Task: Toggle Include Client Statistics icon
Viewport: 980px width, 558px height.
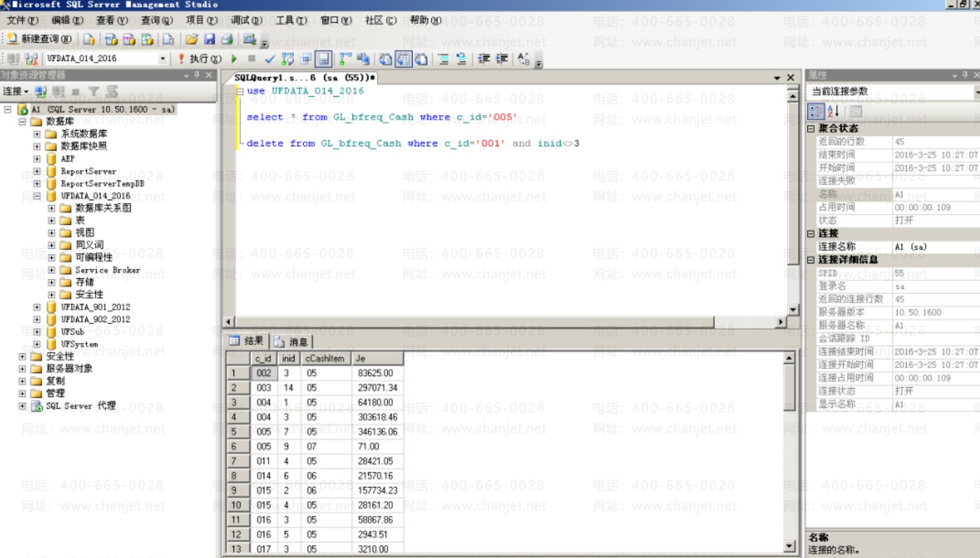Action: tap(363, 59)
